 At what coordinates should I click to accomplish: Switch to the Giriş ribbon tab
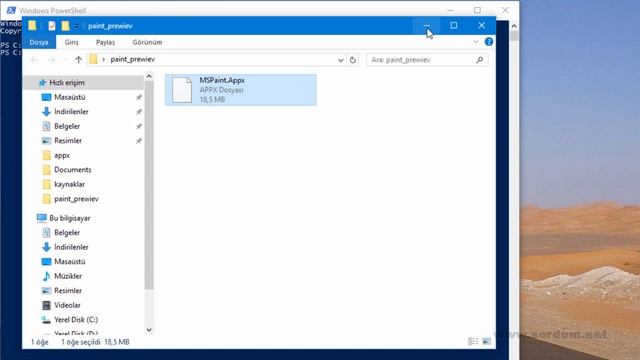pyautogui.click(x=71, y=42)
